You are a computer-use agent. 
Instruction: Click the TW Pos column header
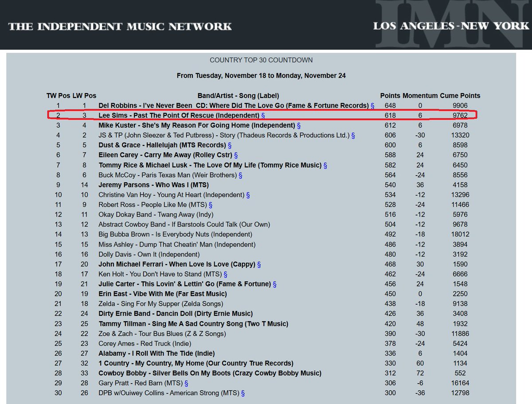(x=59, y=95)
